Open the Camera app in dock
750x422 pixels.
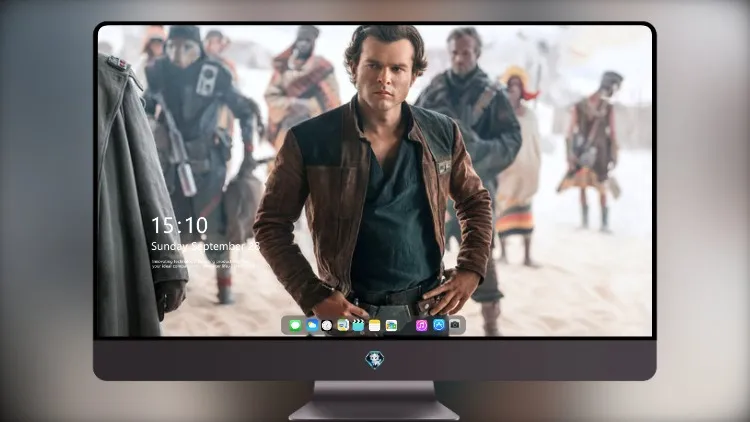455,325
